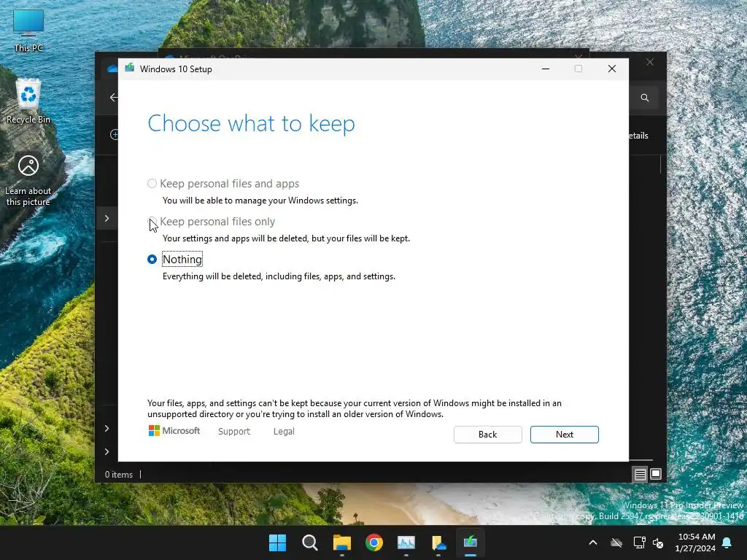The image size is (747, 560).
Task: Select Keep personal files and apps radio
Action: pos(152,183)
